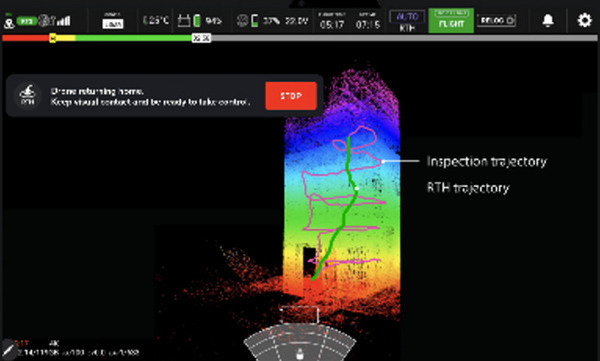600x361 pixels.
Task: Select the drone battery icon
Action: click(x=254, y=20)
